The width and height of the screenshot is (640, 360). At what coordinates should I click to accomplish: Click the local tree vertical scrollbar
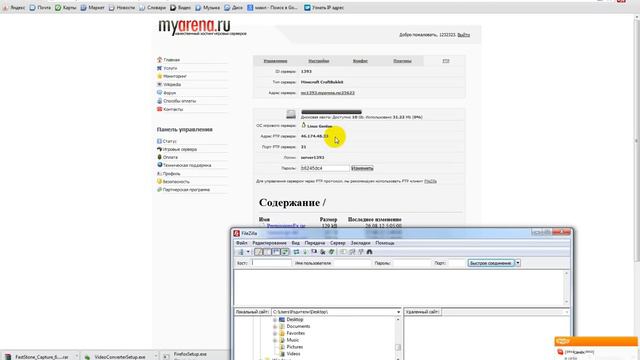[398, 338]
